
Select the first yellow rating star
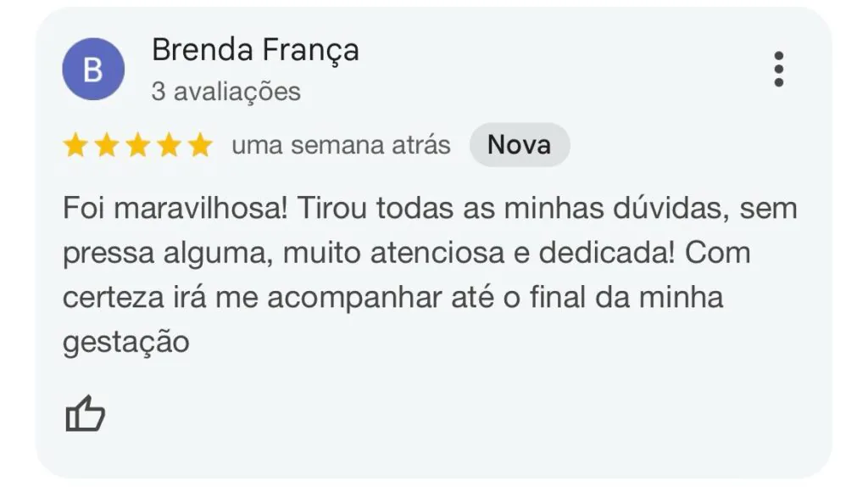[75, 145]
